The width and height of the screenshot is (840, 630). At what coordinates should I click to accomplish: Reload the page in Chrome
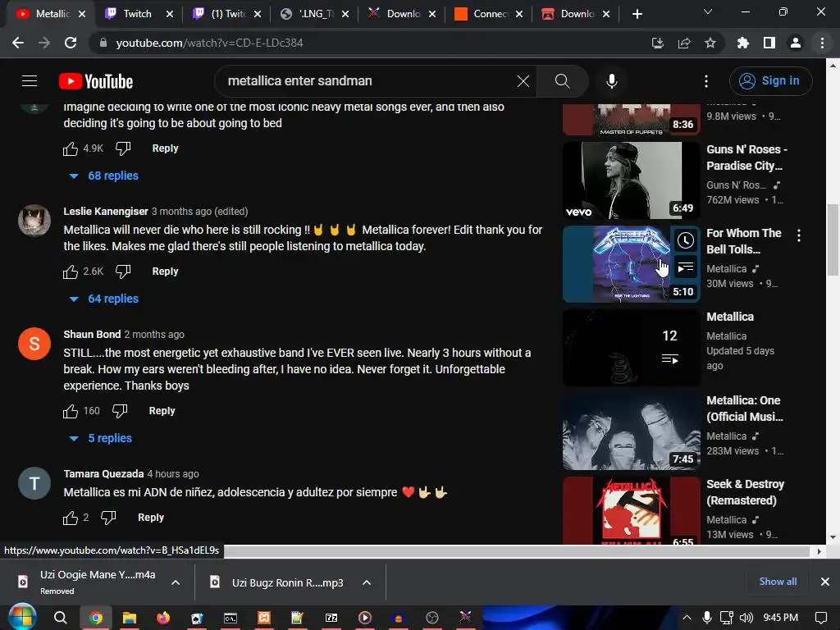click(71, 43)
